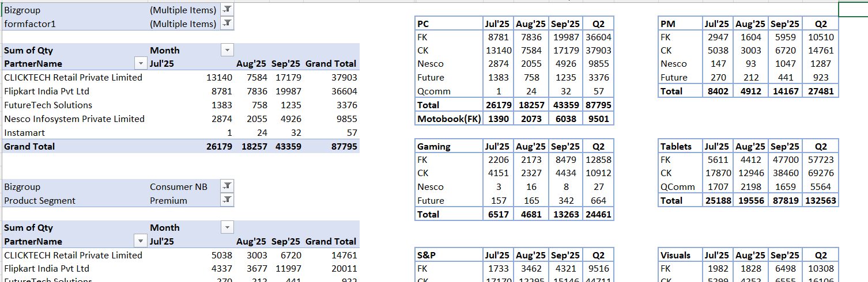The height and width of the screenshot is (282, 868).
Task: Select the QComm row label in the Tablets table
Action: point(680,186)
